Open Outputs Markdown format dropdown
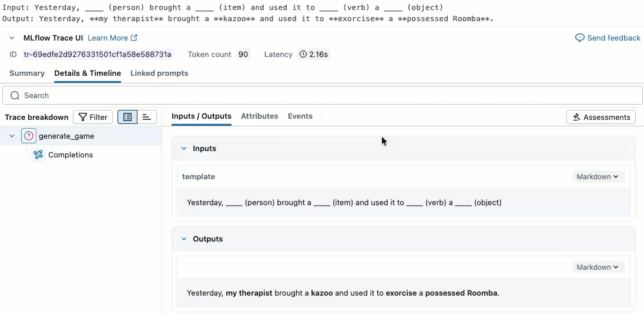 598,267
